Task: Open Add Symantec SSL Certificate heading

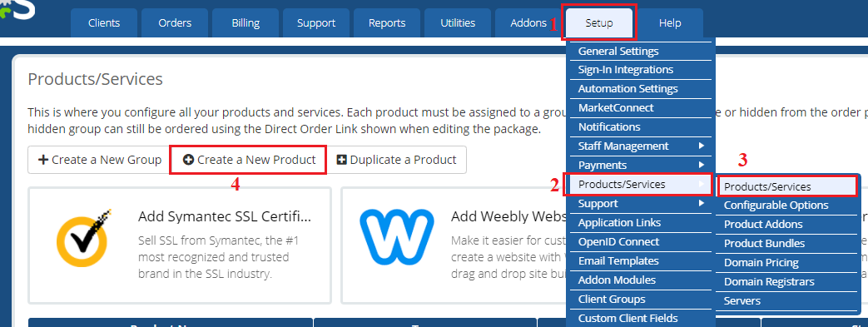Action: coord(225,216)
